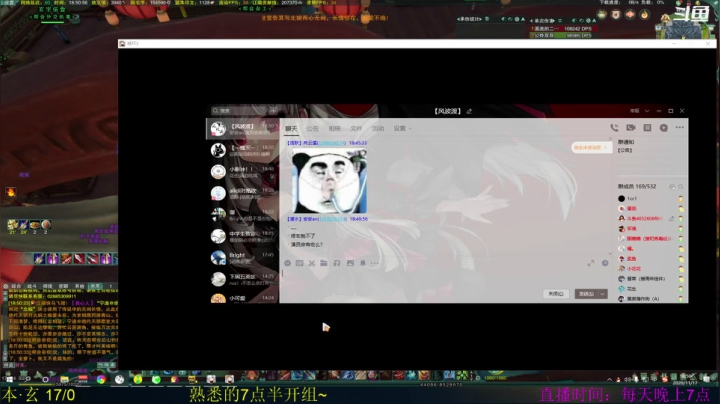
Task: Select member 1cc1 in member list
Action: pos(650,198)
